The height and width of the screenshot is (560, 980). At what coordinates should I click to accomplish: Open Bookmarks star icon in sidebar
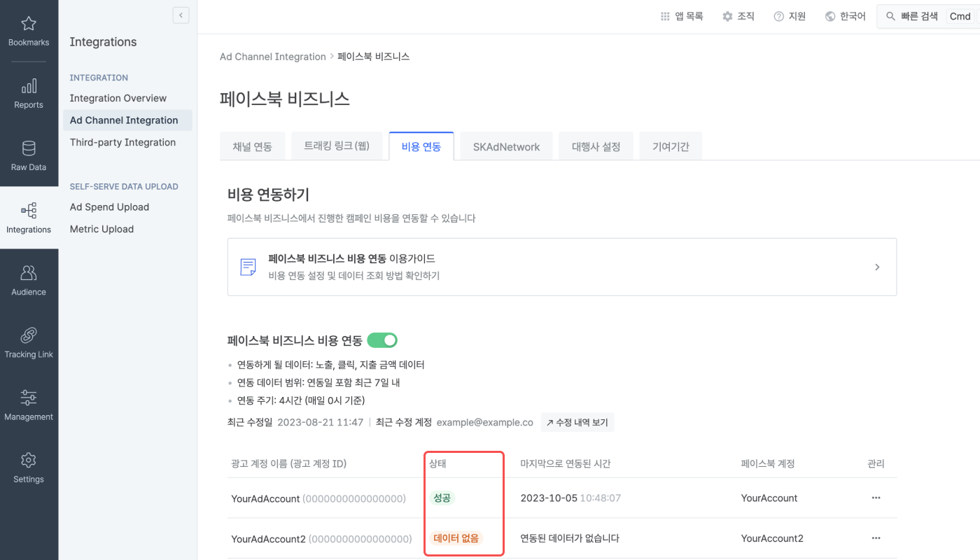click(29, 24)
